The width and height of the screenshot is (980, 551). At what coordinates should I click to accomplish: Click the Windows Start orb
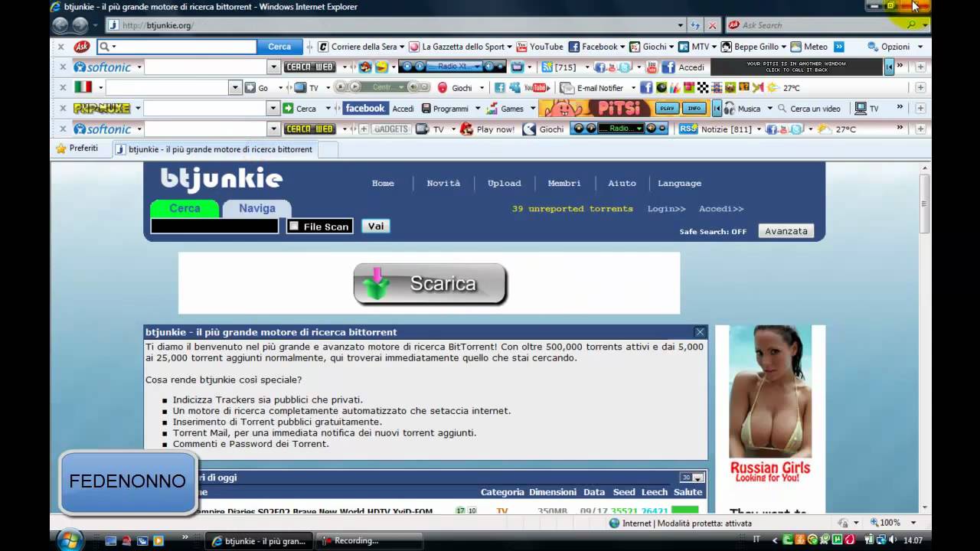click(x=69, y=540)
